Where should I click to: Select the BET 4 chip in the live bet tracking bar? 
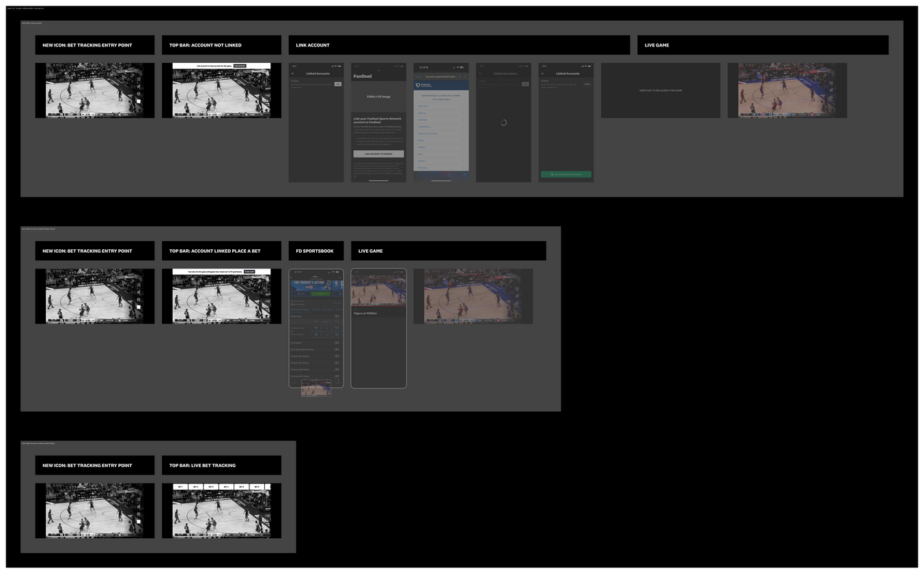[226, 487]
